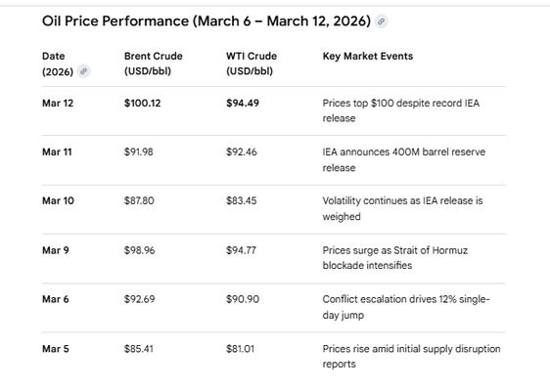Image resolution: width=550 pixels, height=392 pixels.
Task: Click the Mar 9 row date
Action: tap(56, 250)
